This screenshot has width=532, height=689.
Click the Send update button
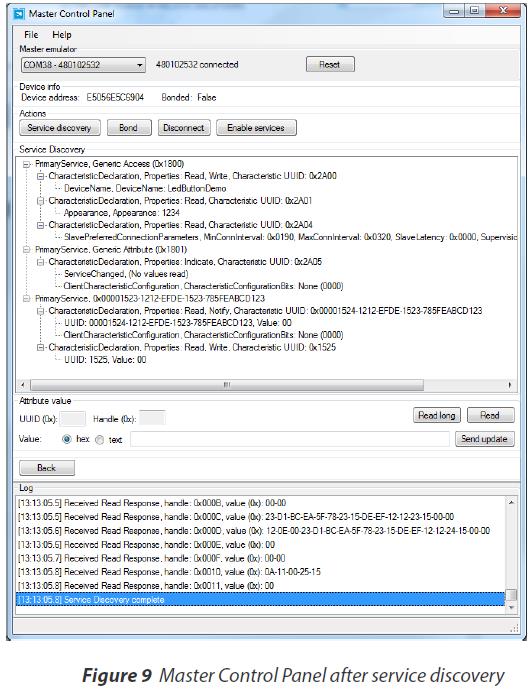click(485, 439)
